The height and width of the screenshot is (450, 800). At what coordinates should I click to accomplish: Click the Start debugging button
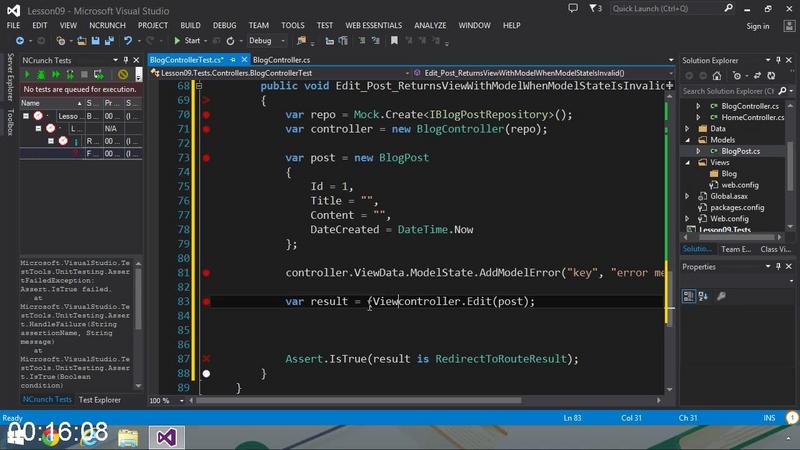pyautogui.click(x=187, y=41)
